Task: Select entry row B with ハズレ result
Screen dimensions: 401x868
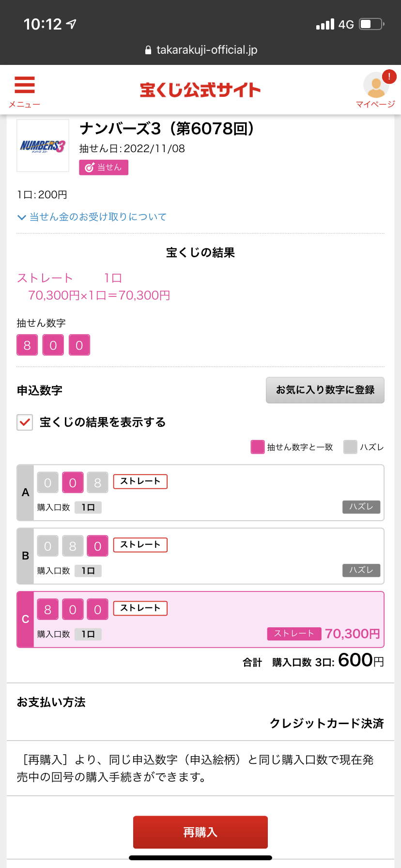Action: [x=200, y=556]
